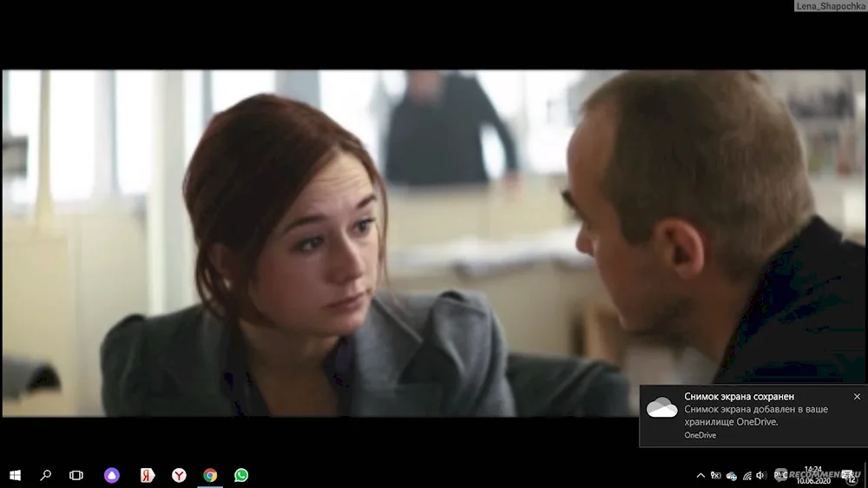Click the battery status tray icon
868x488 pixels.
coord(716,475)
